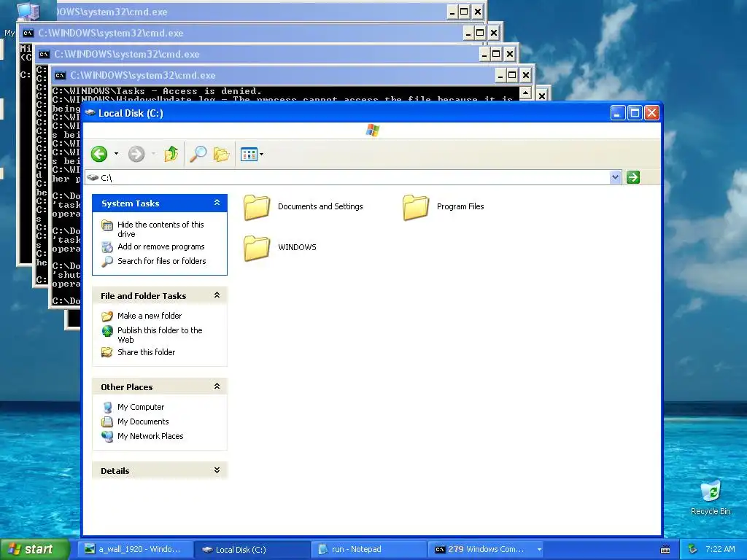747x560 pixels.
Task: Open the Search magnifier tool
Action: pyautogui.click(x=198, y=154)
